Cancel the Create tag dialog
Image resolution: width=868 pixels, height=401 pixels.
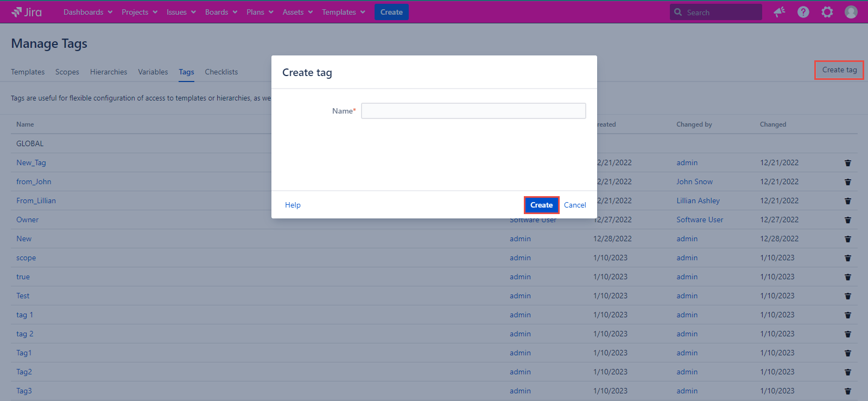pos(575,205)
